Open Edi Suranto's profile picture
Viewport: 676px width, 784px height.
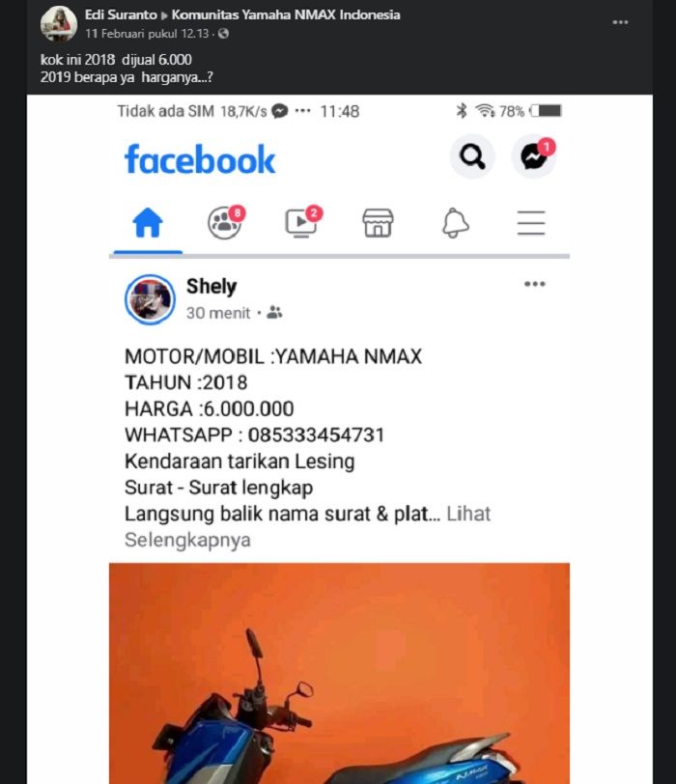(x=59, y=23)
